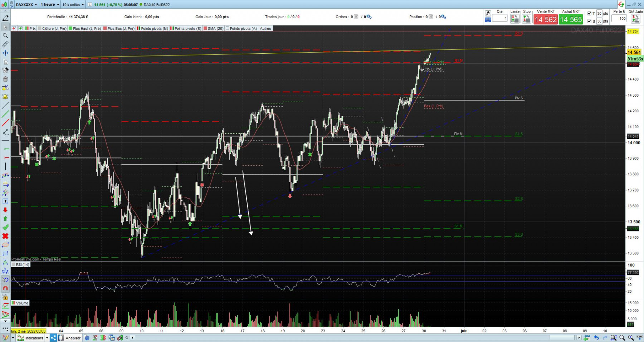Viewport: 644px width, 342px height.
Task: Click the red Vente MKT 14 562 button
Action: click(546, 19)
